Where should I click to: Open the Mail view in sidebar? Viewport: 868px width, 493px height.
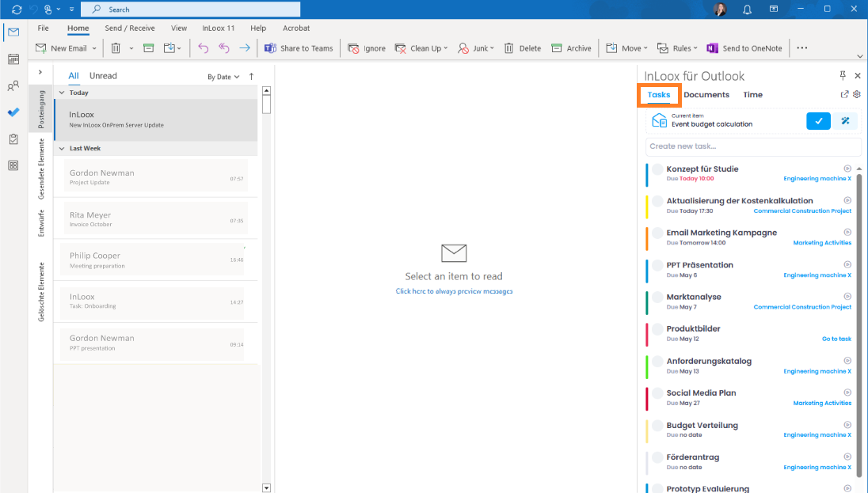pyautogui.click(x=13, y=32)
